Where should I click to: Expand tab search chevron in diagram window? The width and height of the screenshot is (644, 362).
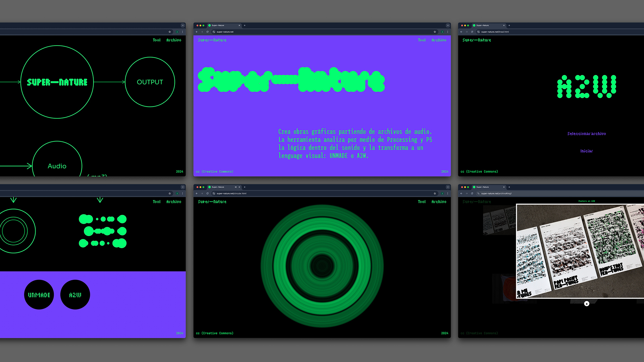183,25
